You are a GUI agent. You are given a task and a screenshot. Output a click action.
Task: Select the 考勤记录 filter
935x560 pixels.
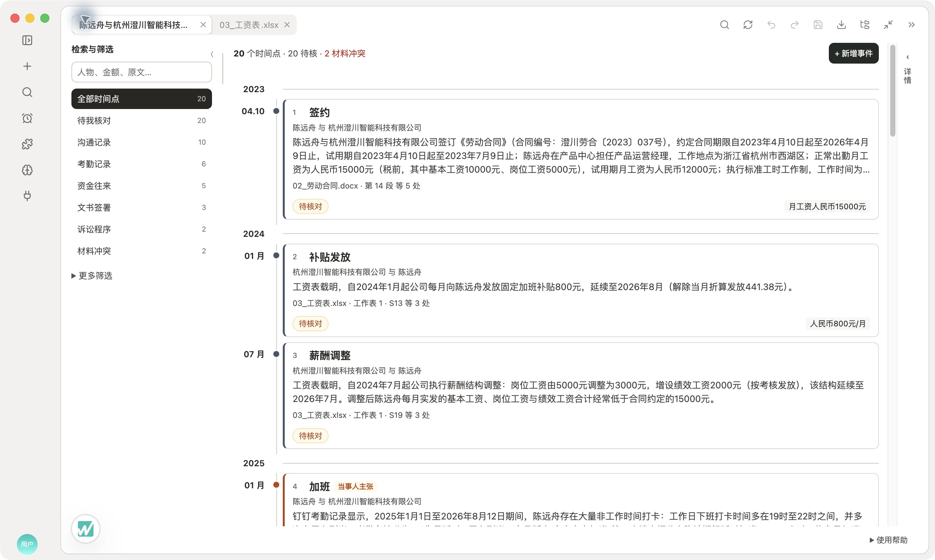click(142, 164)
